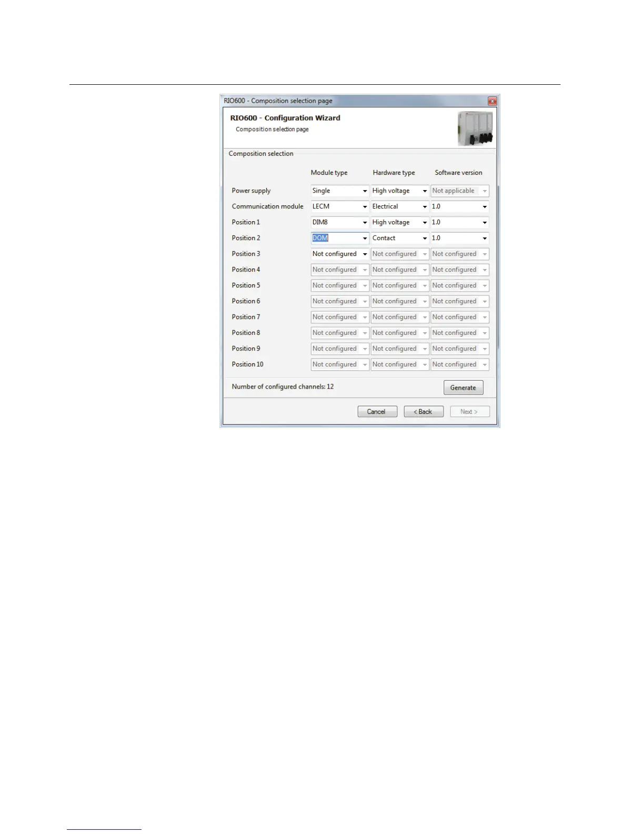Open Power supply Module type dropdown

tap(340, 191)
